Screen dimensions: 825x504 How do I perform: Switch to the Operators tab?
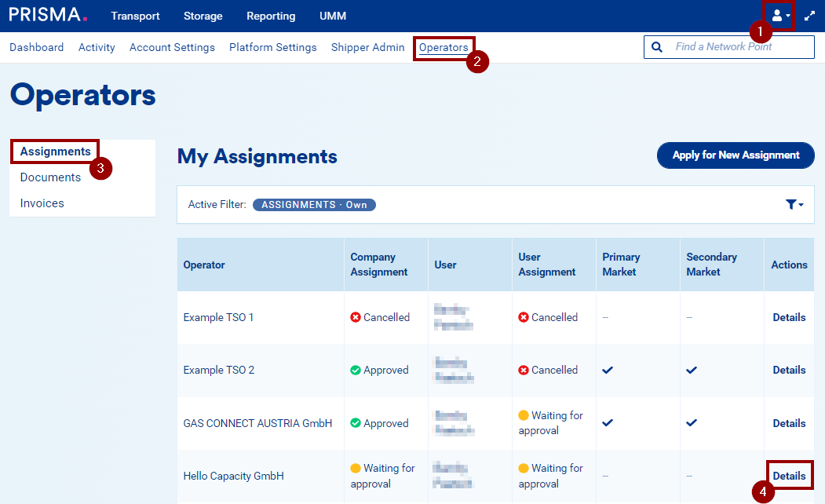click(444, 48)
